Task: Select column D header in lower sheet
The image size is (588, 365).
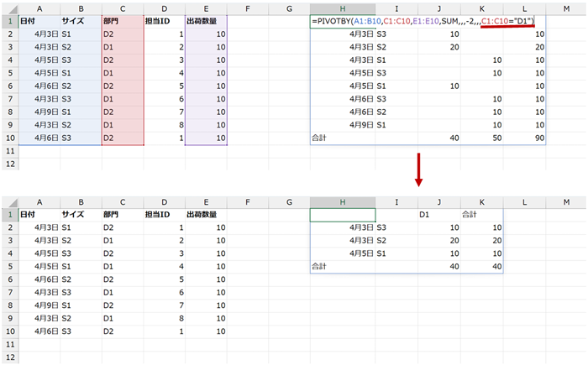Action: point(165,202)
